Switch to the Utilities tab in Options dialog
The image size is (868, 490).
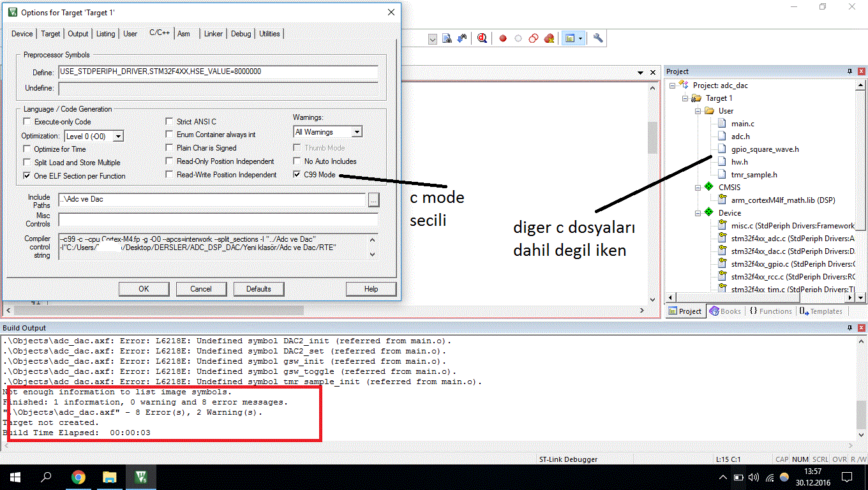pos(269,34)
